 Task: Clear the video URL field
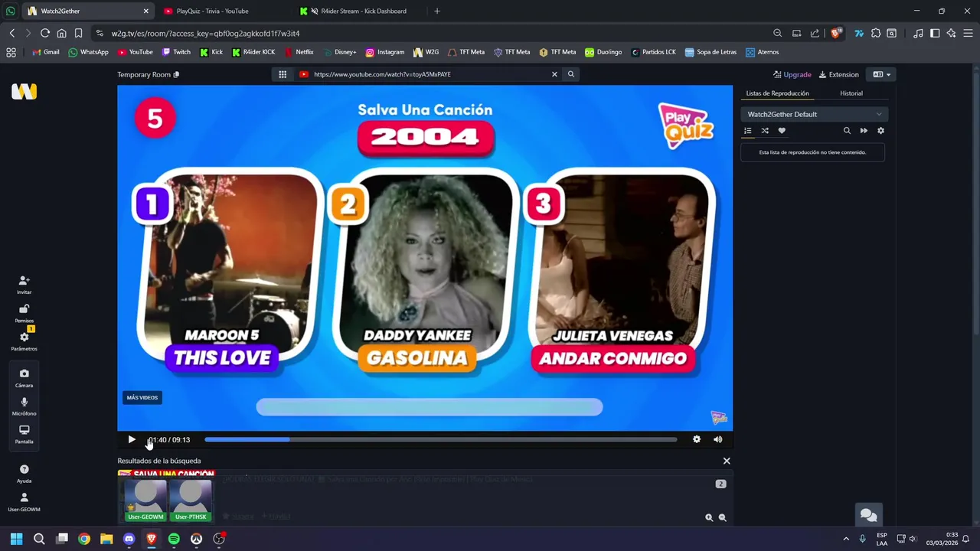pyautogui.click(x=554, y=74)
